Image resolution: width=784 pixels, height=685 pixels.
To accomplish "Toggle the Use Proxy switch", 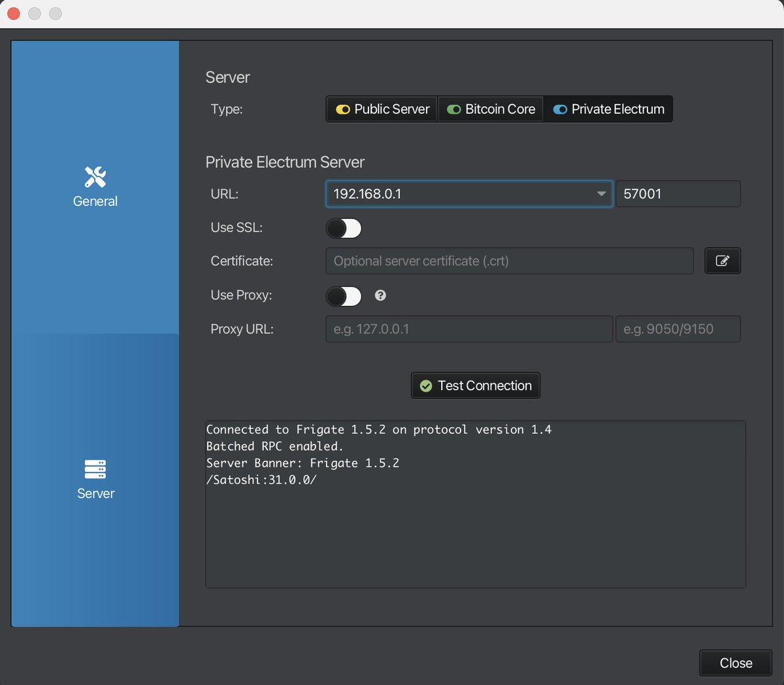I will [x=344, y=296].
